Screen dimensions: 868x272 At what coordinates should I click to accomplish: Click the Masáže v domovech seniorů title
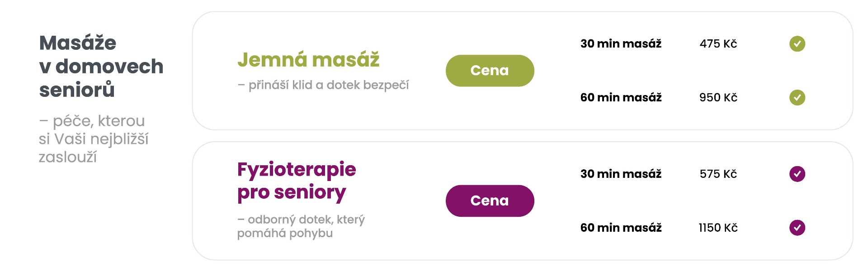click(101, 66)
